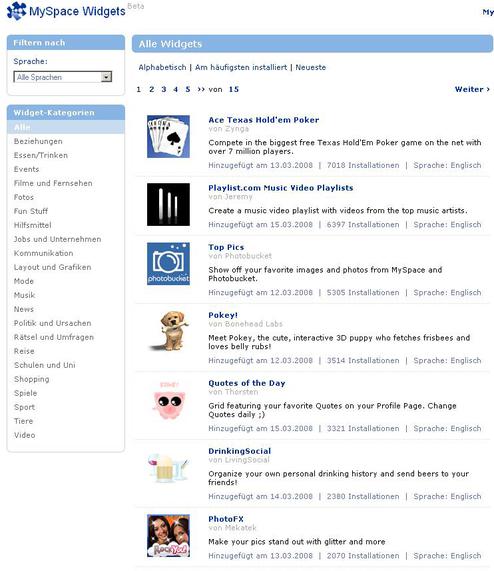Open the Top Pics widget title
Screen dimensions: 494x571
click(x=226, y=247)
